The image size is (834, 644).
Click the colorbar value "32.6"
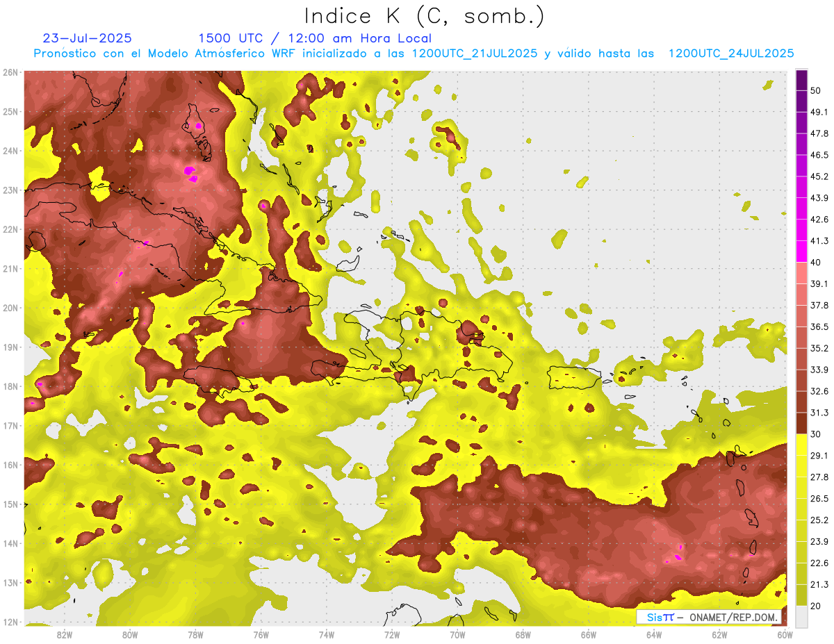click(x=819, y=391)
